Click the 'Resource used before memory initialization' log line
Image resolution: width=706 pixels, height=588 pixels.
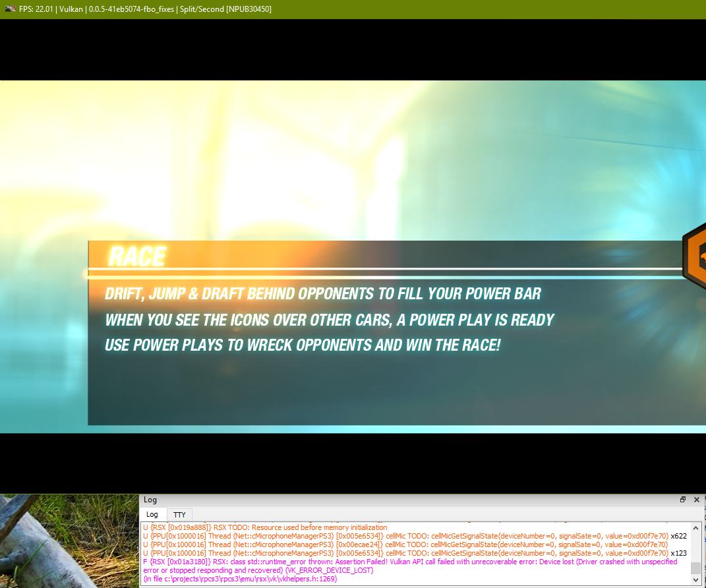[265, 527]
